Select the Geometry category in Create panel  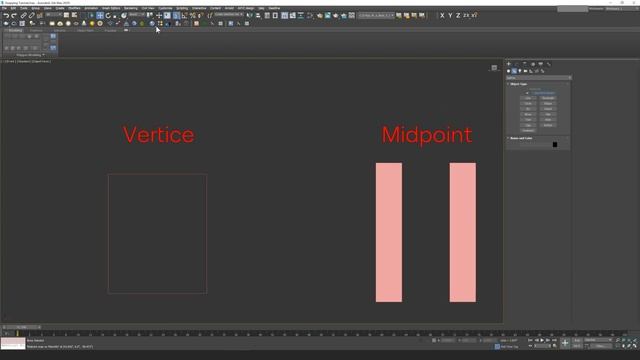[508, 71]
